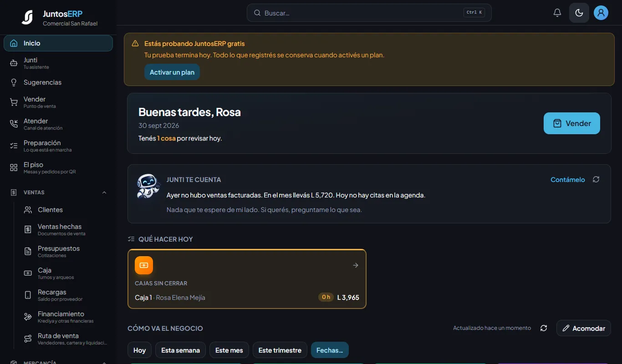Select the Este mes period tab
This screenshot has width=622, height=364.
tap(229, 350)
